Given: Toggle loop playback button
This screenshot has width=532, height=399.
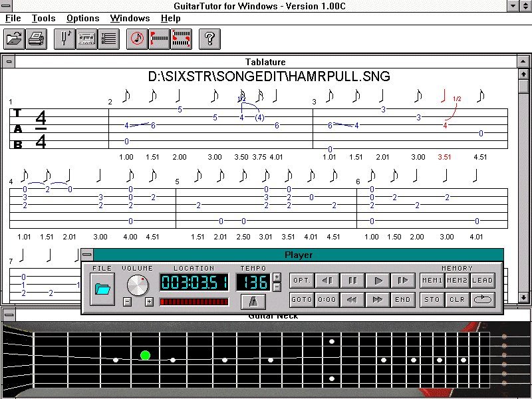Looking at the screenshot, I should click(x=483, y=300).
